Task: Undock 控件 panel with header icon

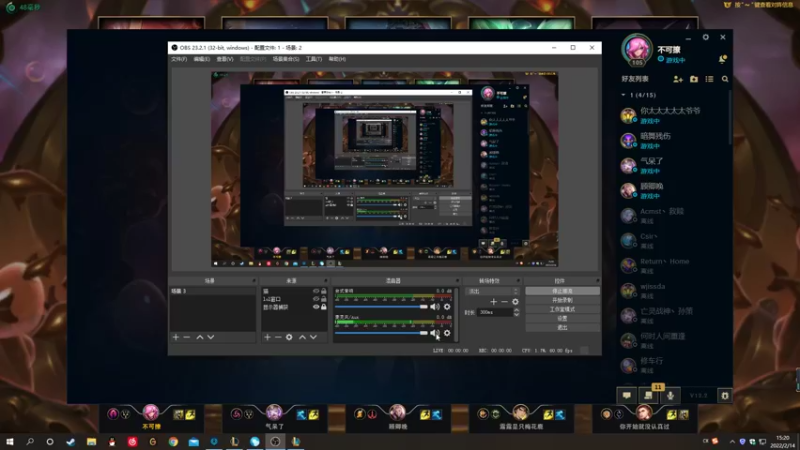Action: coord(597,281)
